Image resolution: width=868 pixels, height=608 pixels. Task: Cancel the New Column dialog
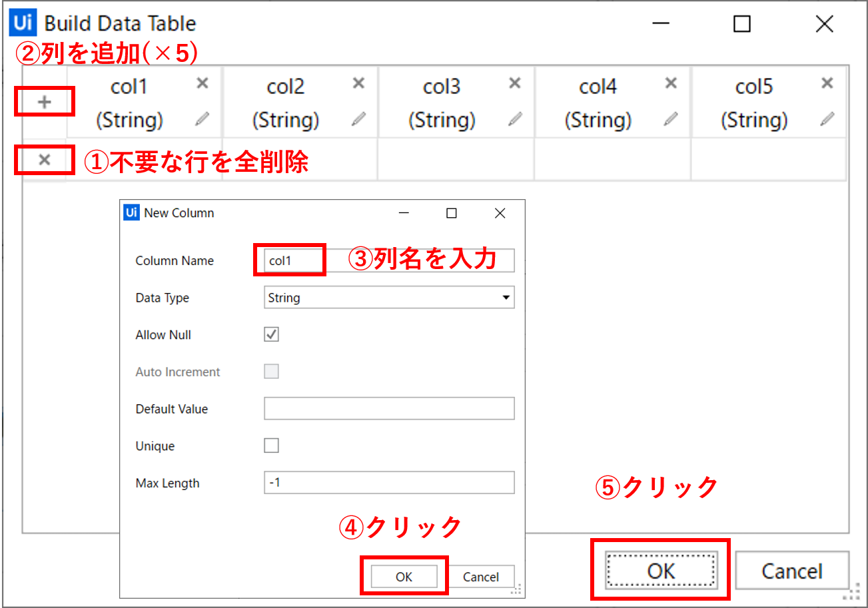[480, 577]
